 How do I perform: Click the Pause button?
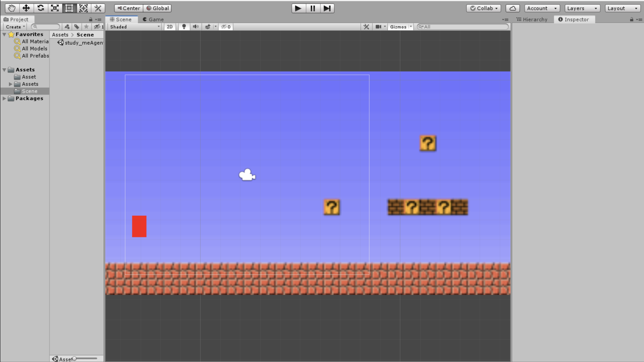click(x=313, y=8)
